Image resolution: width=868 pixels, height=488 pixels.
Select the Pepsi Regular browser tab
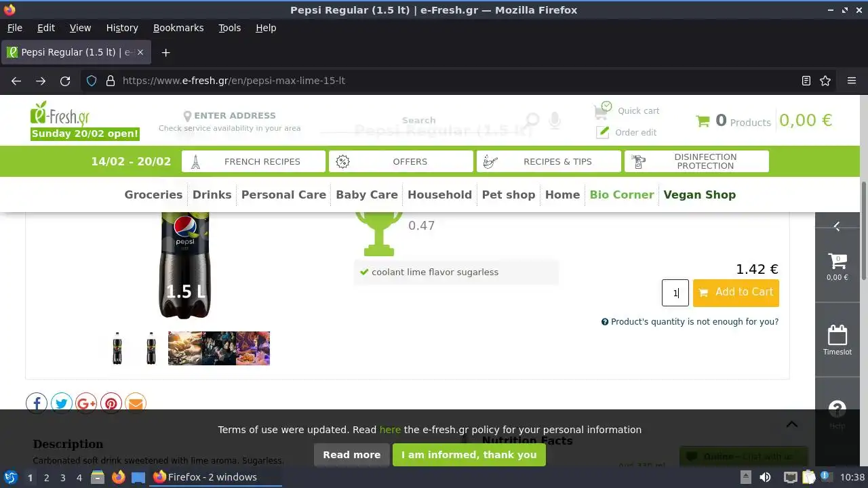tap(77, 52)
